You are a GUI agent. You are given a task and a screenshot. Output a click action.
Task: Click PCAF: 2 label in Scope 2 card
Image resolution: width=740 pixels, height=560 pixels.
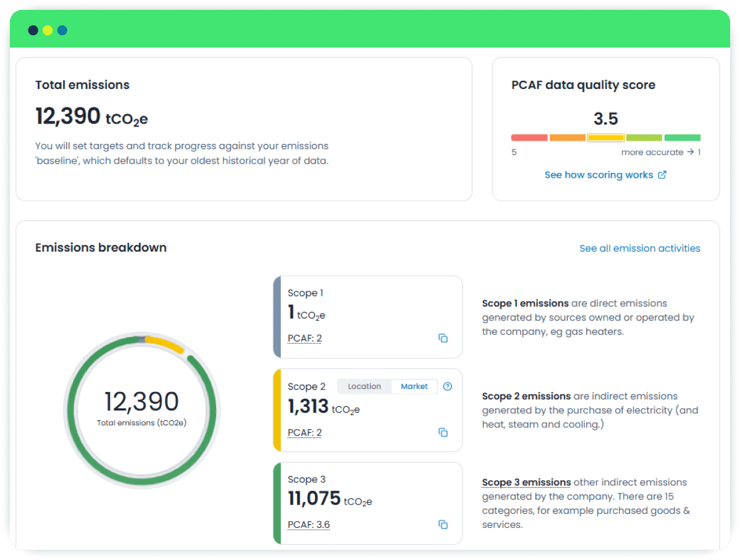click(305, 433)
